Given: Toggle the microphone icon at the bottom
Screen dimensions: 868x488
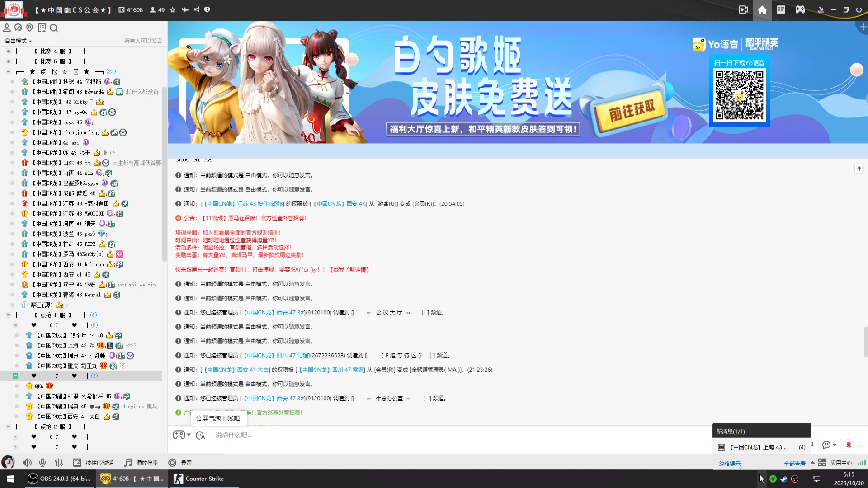Looking at the screenshot, I should click(42, 463).
